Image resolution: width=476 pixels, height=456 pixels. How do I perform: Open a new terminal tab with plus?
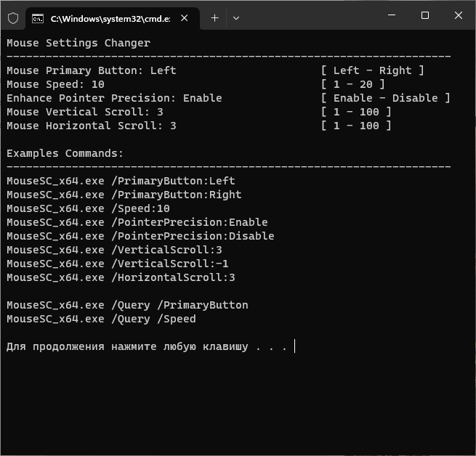214,18
